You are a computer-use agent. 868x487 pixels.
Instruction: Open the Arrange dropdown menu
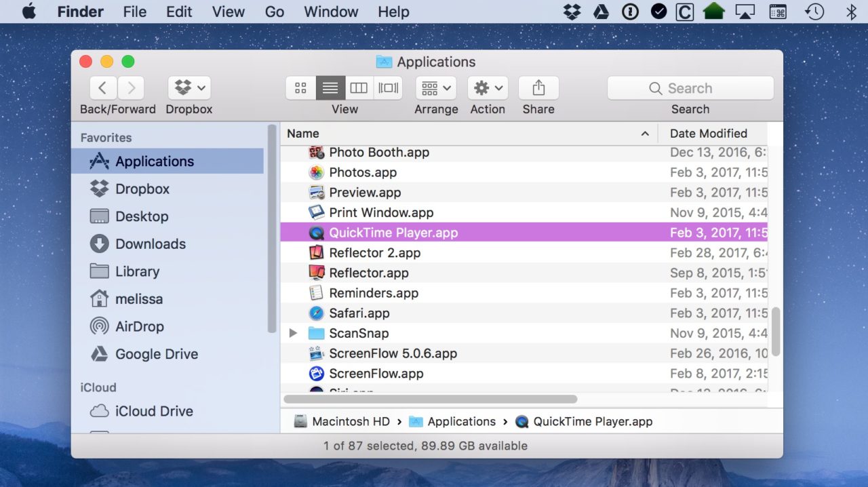tap(435, 87)
